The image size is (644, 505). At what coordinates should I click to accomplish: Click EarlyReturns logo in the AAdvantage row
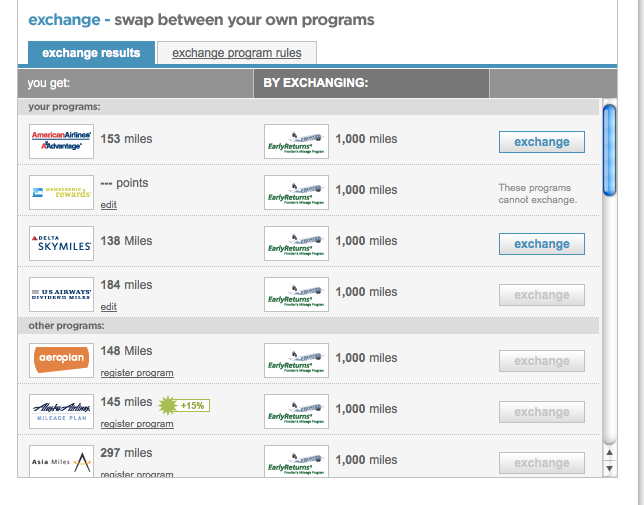296,141
